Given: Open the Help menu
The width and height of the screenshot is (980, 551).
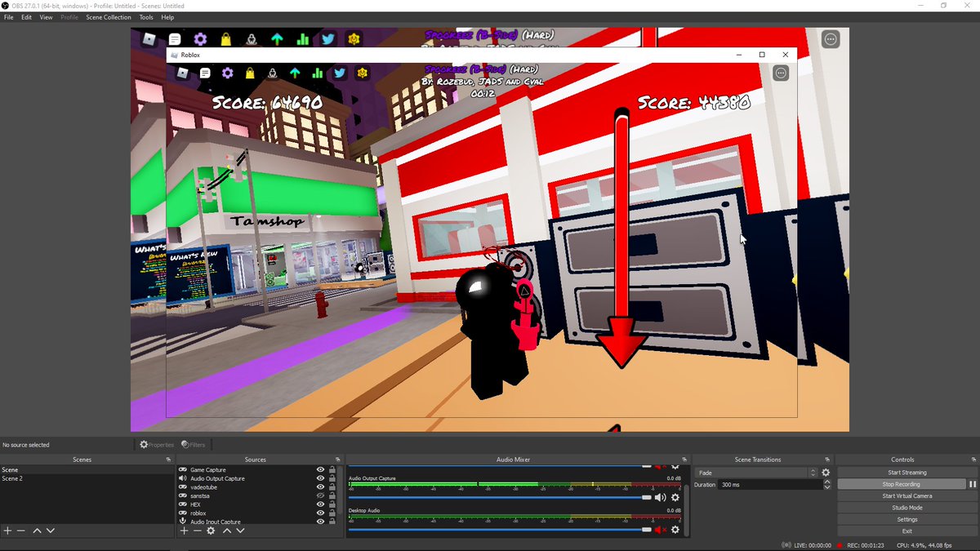Looking at the screenshot, I should tap(167, 17).
